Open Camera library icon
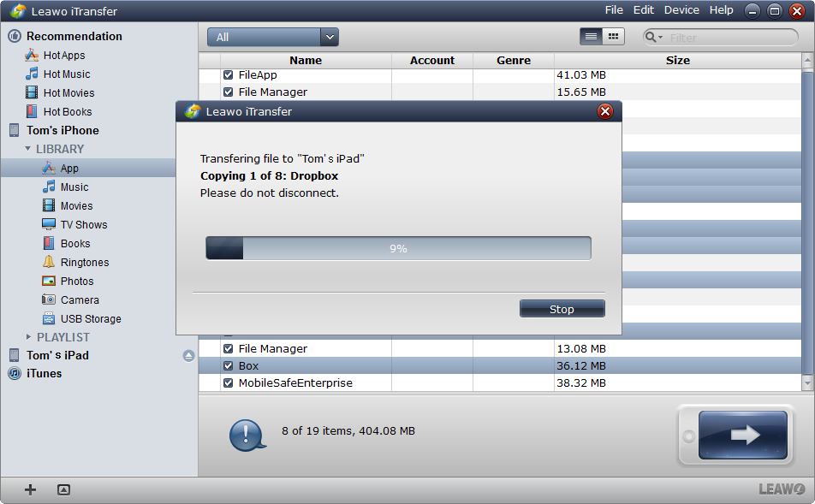815x504 pixels. 49,299
